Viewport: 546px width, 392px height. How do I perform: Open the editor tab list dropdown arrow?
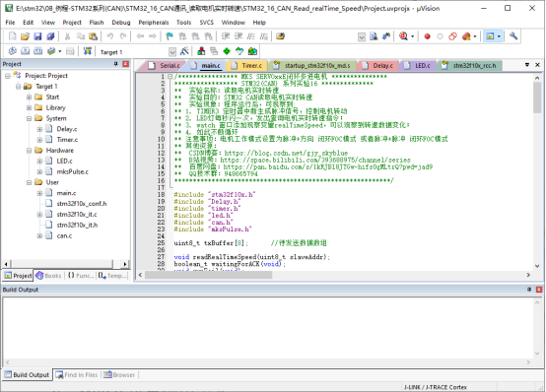527,65
